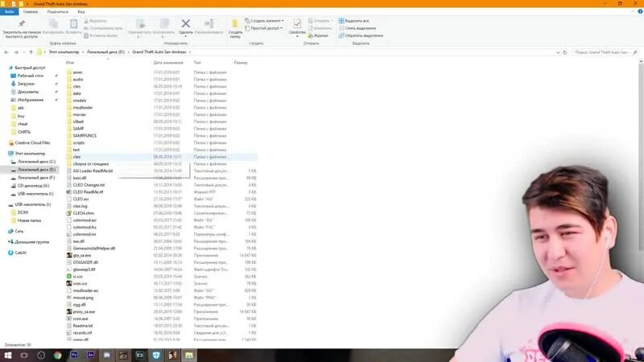
Task: Select Документы in sidebar
Action: (28, 92)
